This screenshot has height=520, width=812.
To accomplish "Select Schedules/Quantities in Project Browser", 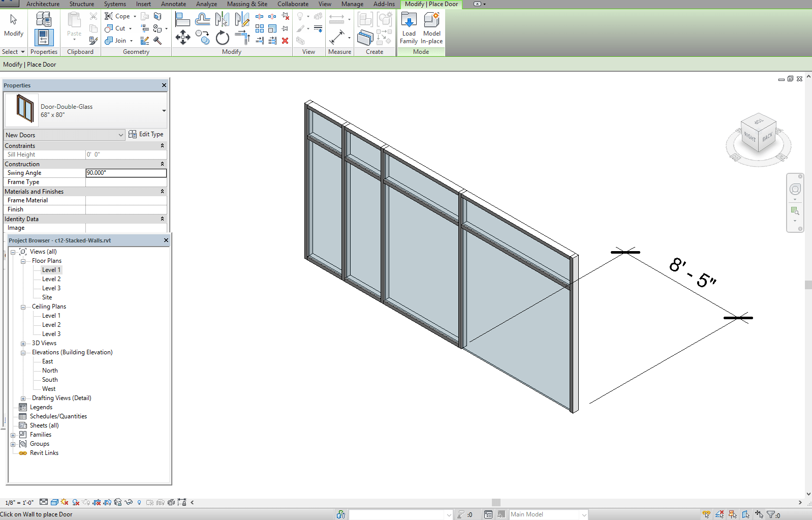I will tap(58, 416).
